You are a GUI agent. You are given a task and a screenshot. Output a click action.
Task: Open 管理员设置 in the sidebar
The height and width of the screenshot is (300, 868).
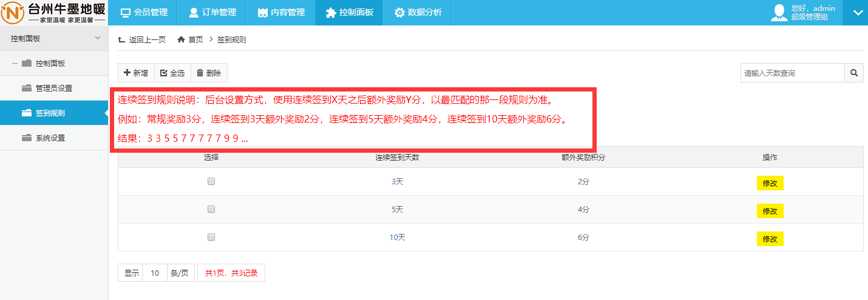point(54,88)
